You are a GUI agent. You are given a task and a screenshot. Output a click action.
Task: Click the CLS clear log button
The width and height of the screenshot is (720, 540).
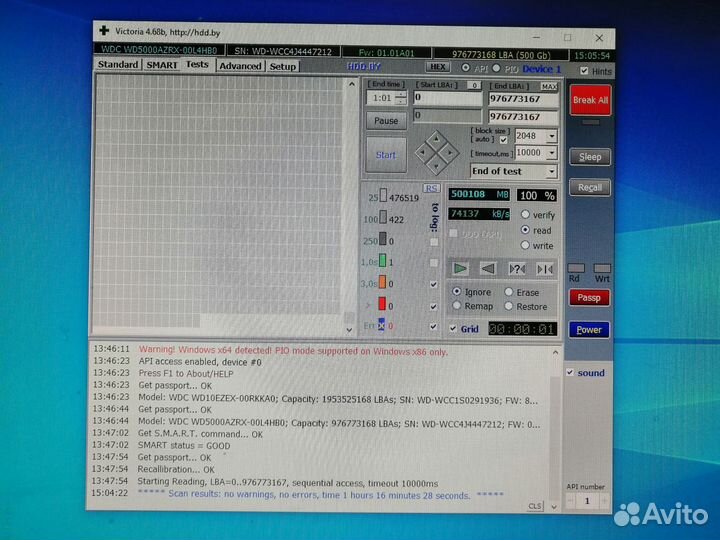[x=535, y=506]
